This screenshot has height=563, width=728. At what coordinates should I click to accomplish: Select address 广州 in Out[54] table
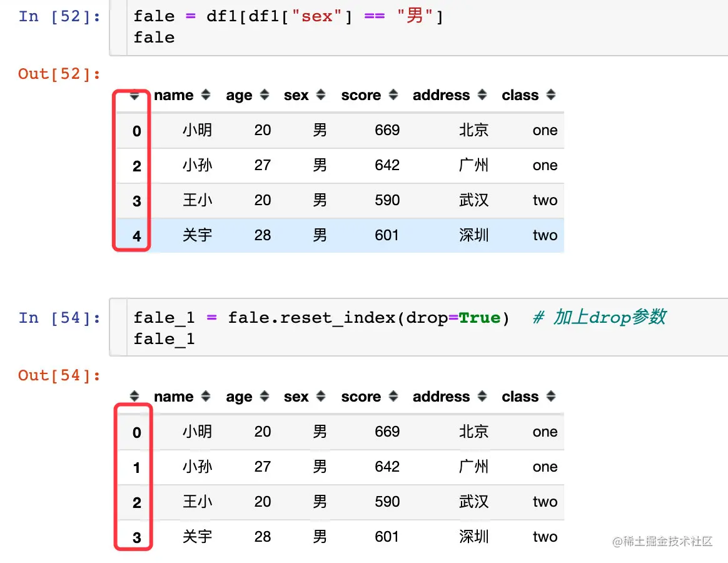(473, 467)
